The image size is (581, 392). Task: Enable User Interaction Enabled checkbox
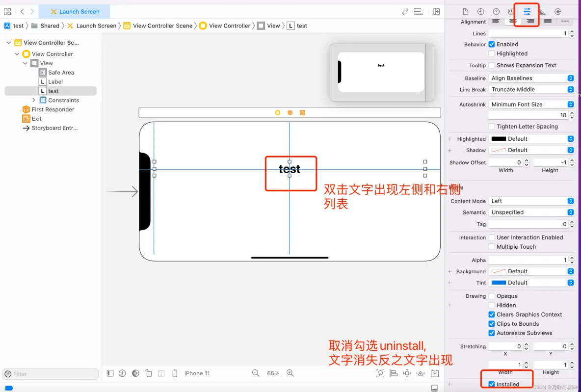click(491, 237)
